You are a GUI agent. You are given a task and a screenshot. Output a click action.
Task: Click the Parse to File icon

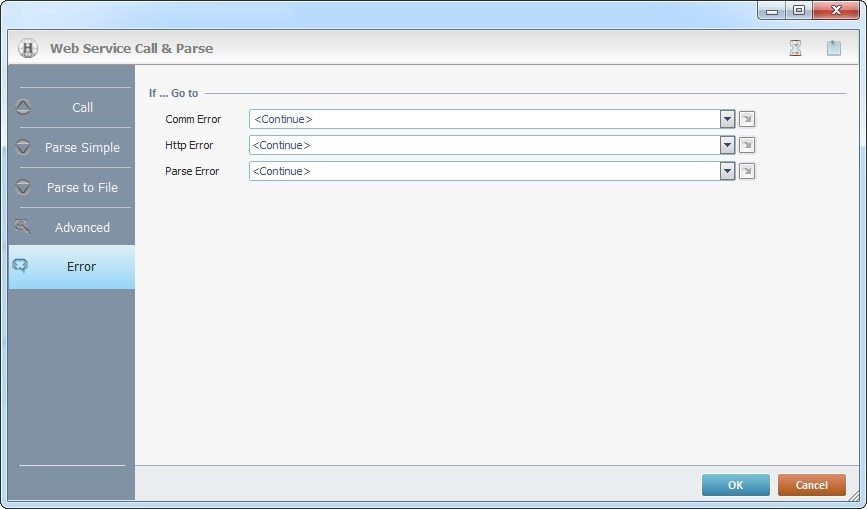[x=24, y=187]
